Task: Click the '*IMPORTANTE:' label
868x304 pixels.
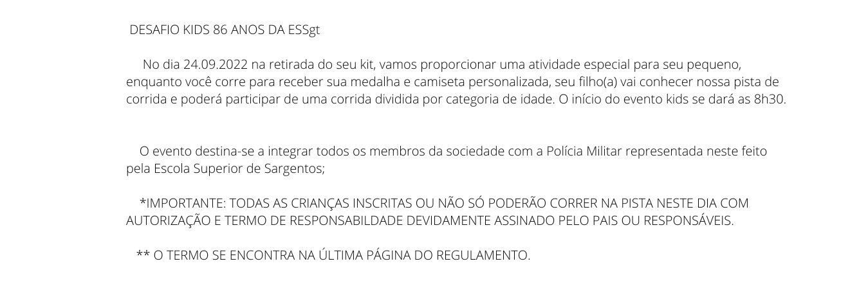Action: pos(183,203)
